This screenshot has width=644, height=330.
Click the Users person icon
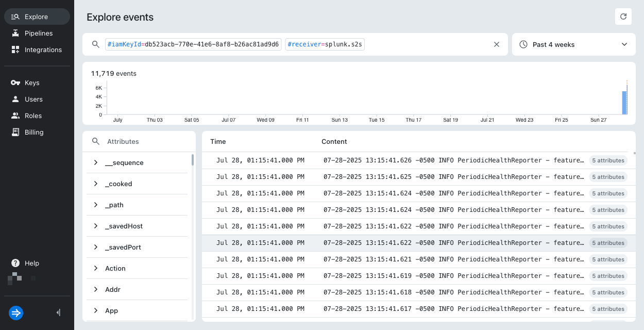coord(15,99)
